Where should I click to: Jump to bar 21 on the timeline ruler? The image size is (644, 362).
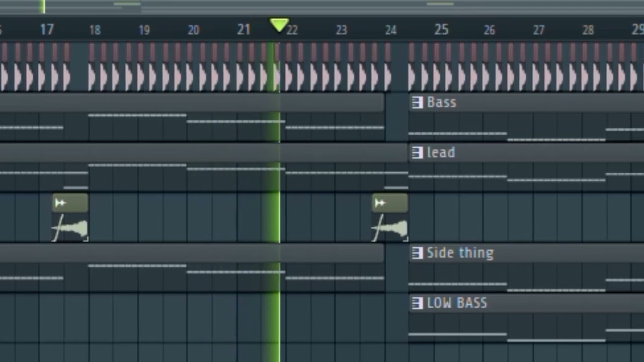tap(244, 30)
